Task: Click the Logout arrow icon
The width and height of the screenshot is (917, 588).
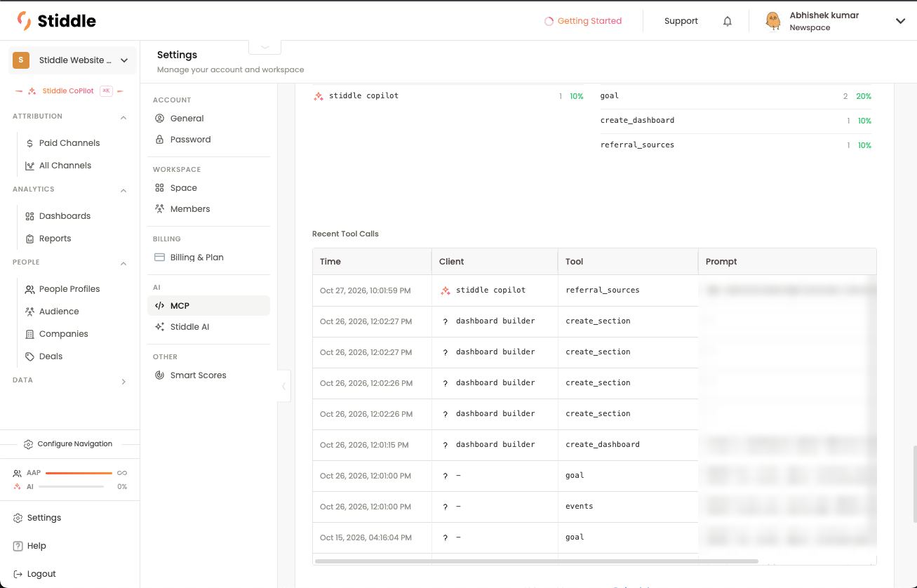Action: pyautogui.click(x=18, y=574)
